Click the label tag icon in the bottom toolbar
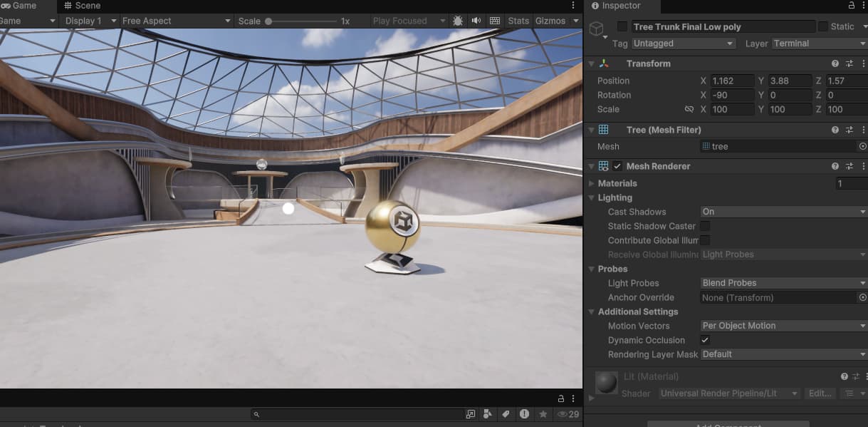The width and height of the screenshot is (868, 427). [x=505, y=413]
